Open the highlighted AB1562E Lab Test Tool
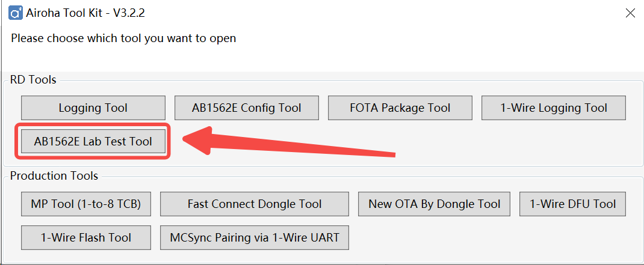 [x=93, y=142]
